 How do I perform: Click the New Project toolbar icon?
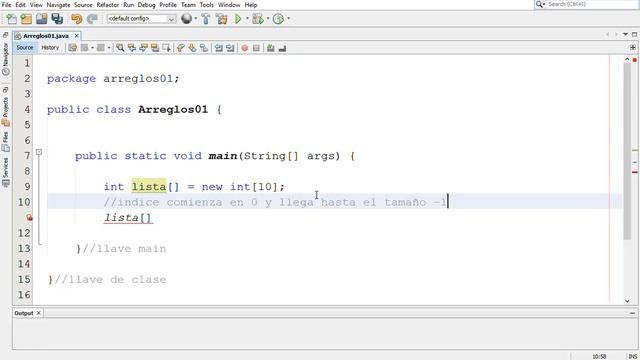[26, 19]
